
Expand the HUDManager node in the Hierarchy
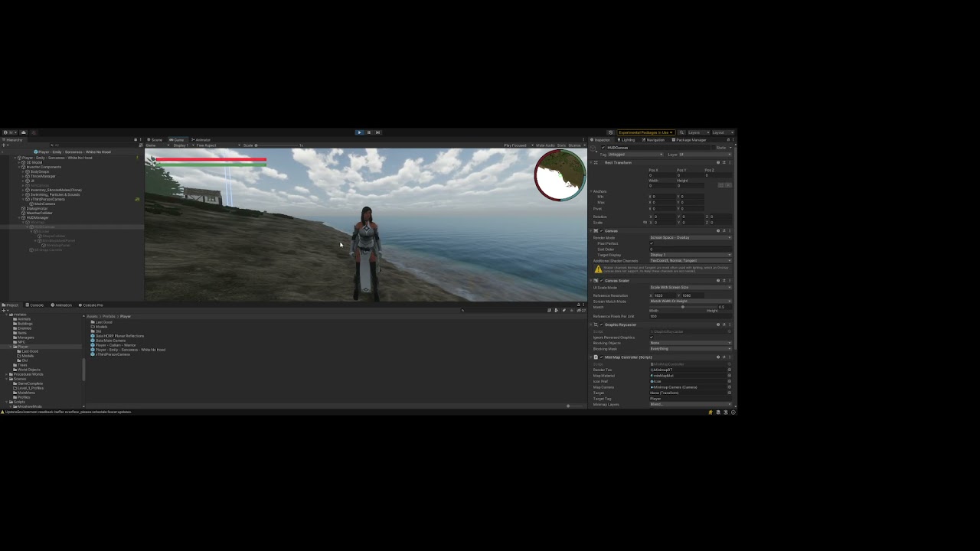(x=19, y=217)
